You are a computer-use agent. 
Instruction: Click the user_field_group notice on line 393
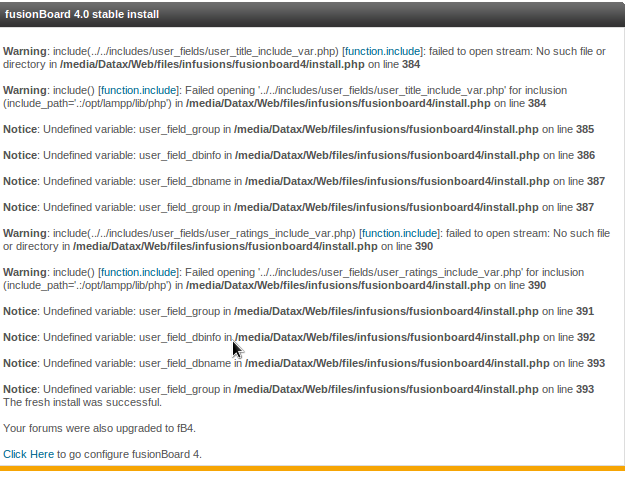tap(298, 389)
